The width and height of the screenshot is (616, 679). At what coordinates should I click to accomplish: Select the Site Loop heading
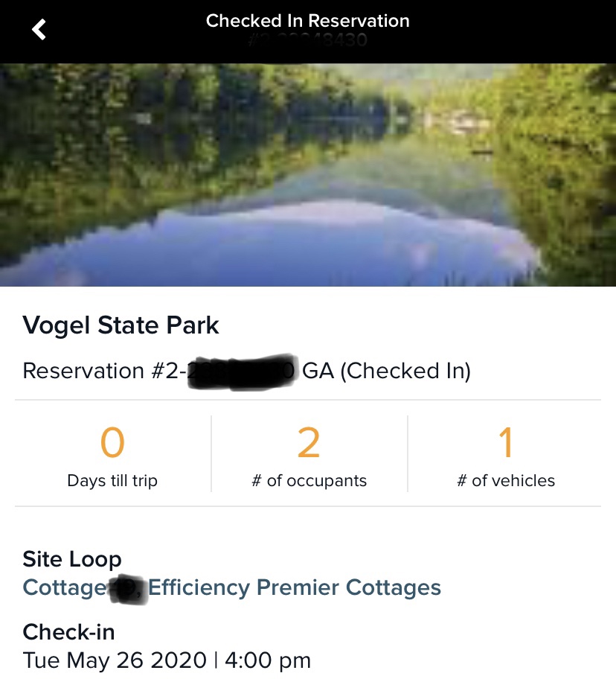pyautogui.click(x=72, y=559)
